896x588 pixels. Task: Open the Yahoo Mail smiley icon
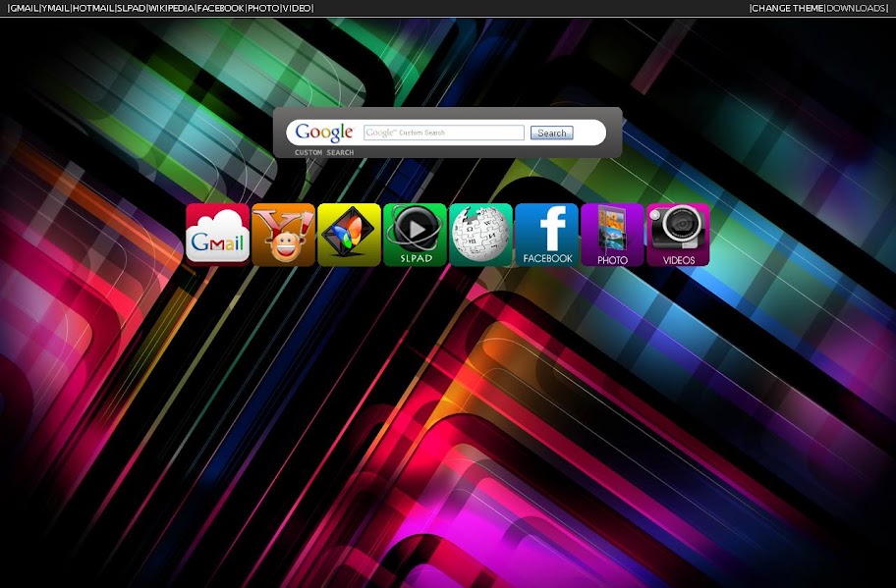283,235
